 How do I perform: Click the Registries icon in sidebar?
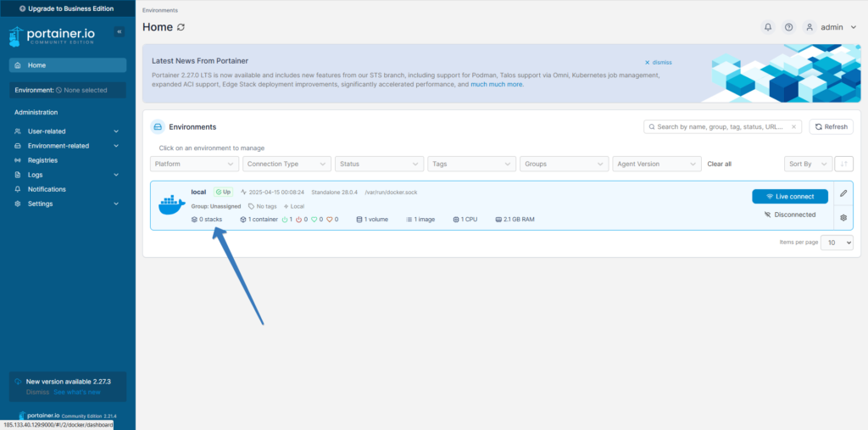[18, 160]
